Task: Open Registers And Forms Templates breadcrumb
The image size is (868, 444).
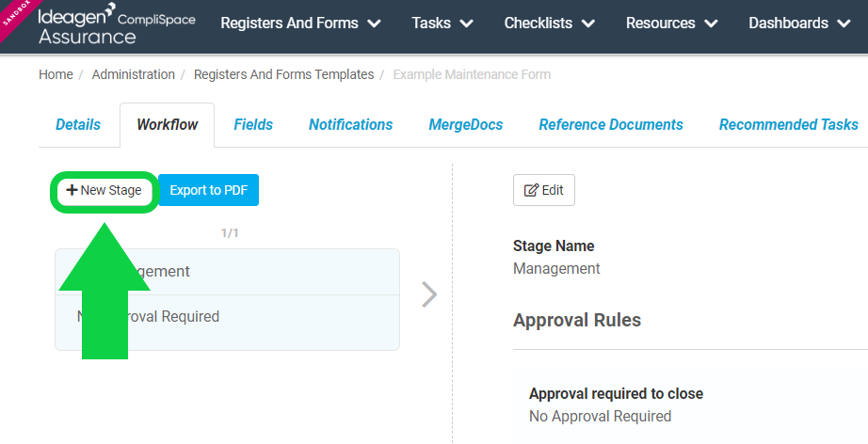Action: pyautogui.click(x=284, y=74)
